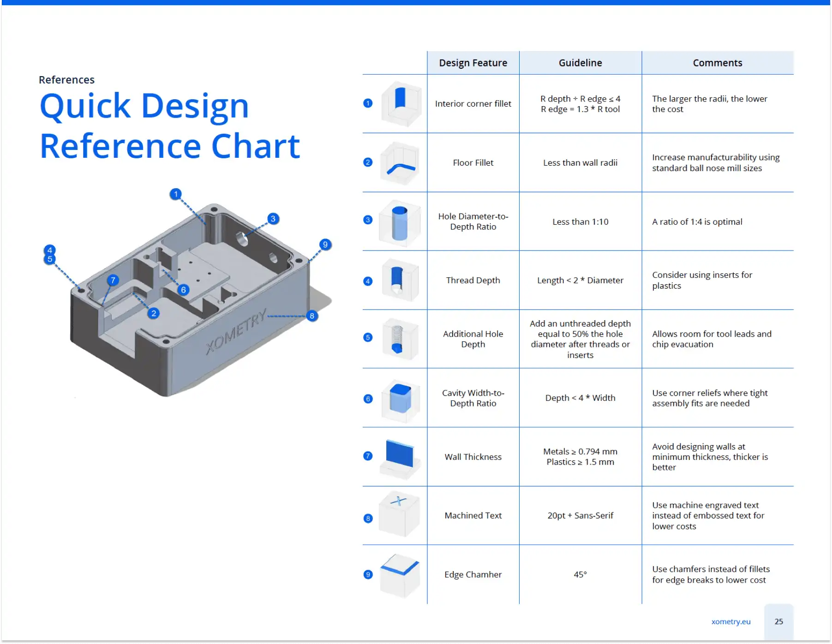
Task: Click the cavity width-to-depth cube icon
Action: click(x=401, y=400)
